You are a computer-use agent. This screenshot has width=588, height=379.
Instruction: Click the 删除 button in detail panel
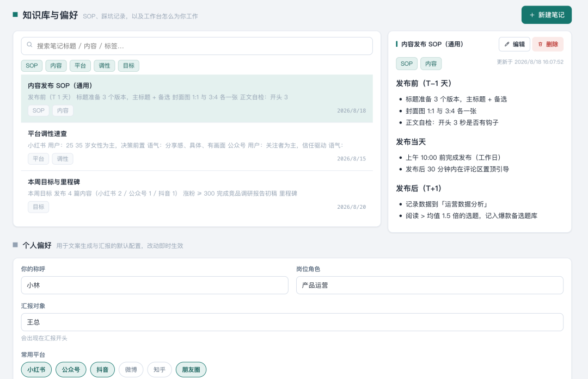pos(548,44)
